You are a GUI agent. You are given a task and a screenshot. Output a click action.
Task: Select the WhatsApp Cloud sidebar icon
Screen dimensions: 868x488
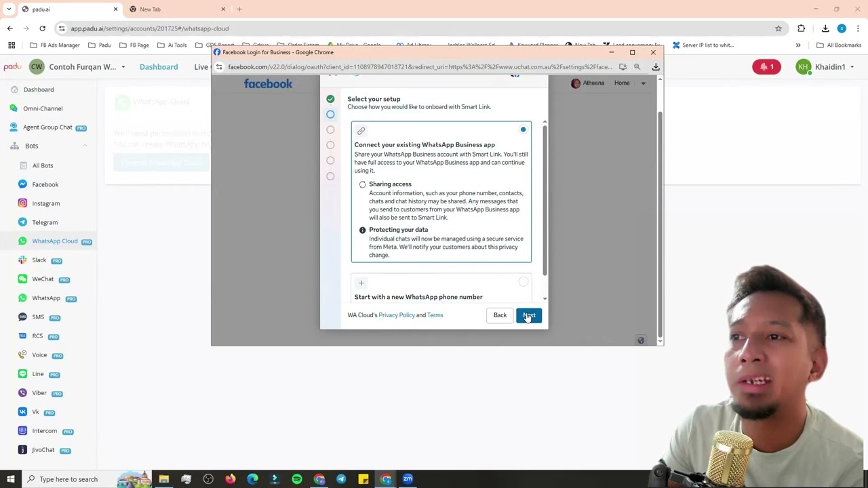pos(22,241)
